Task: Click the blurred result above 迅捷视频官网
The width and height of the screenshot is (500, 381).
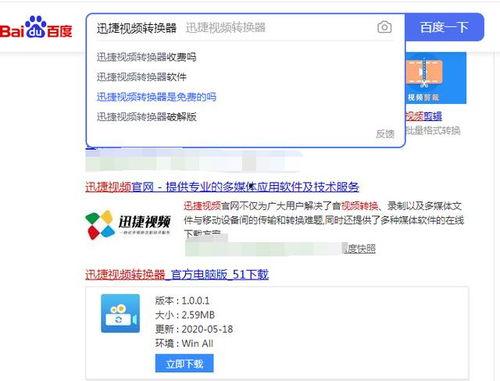Action: pos(193,160)
